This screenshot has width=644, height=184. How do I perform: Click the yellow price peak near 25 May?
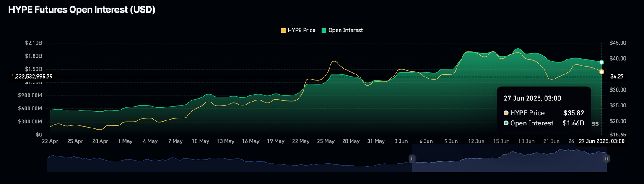[334, 62]
